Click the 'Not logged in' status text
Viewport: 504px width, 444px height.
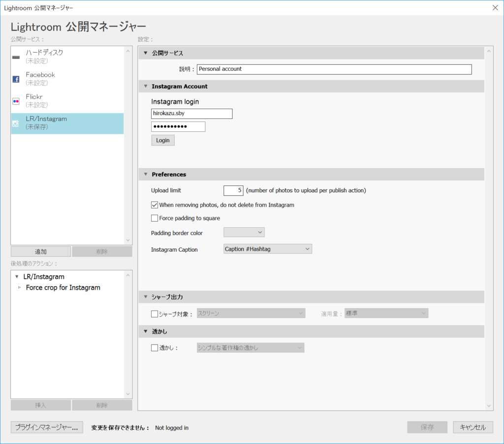tap(172, 428)
